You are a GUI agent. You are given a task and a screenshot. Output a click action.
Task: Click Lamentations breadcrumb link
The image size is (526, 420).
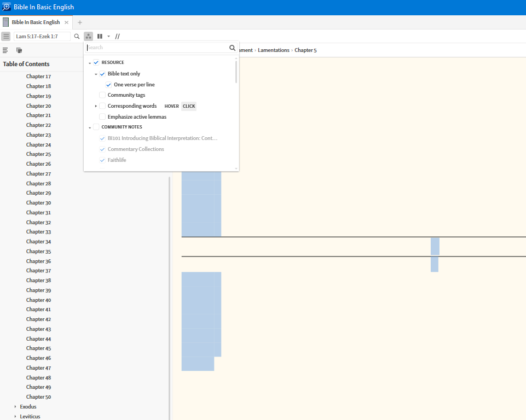coord(273,50)
